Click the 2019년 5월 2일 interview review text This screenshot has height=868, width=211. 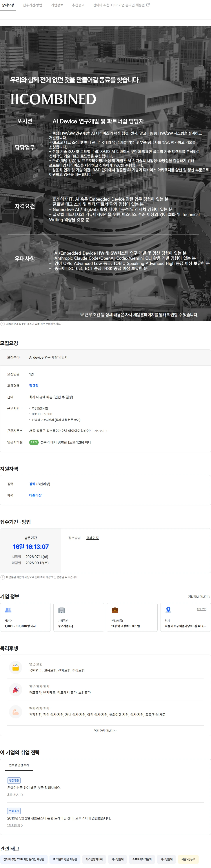coord(59,818)
